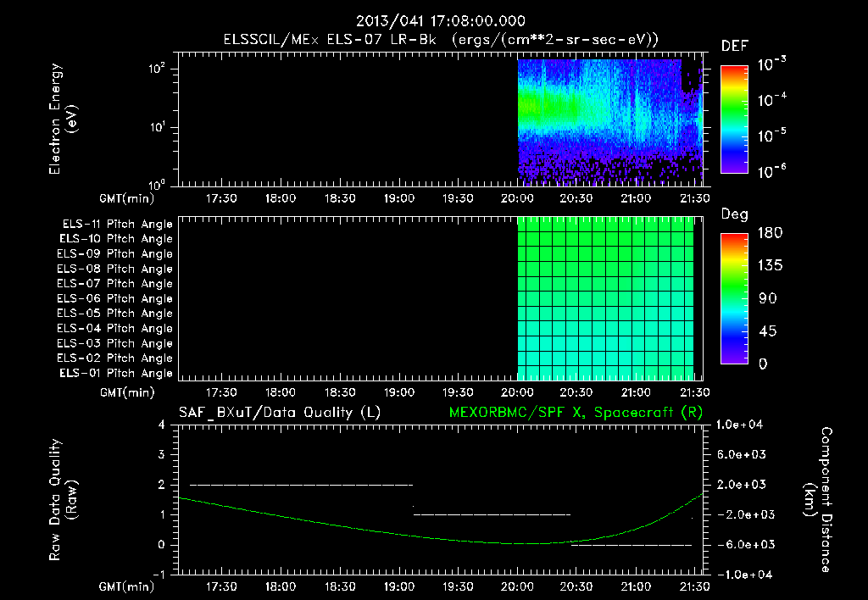Select the ELS-03 Pitch Angle row label
868x600 pixels.
pos(114,344)
